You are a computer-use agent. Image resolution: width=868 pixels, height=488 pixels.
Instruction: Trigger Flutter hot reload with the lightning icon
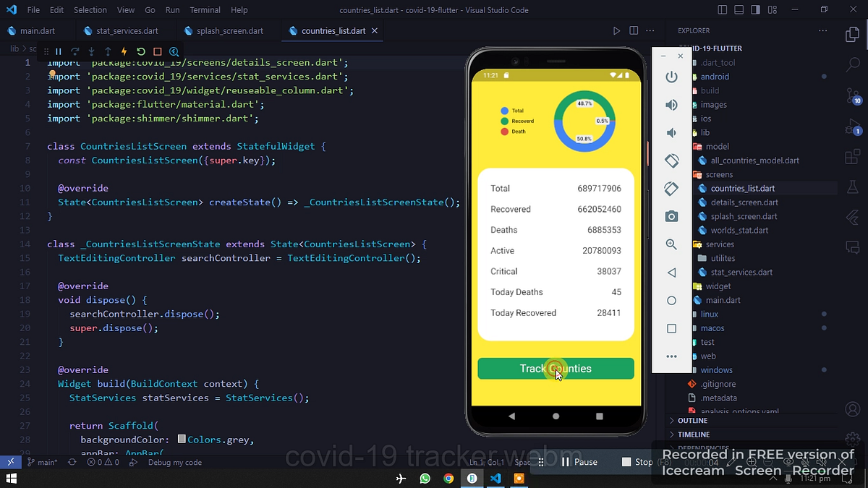click(123, 51)
